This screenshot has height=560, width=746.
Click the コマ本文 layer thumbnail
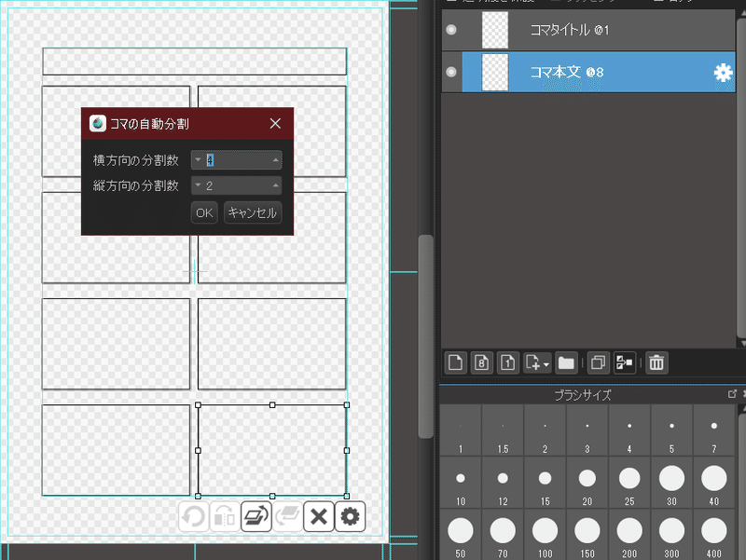495,73
